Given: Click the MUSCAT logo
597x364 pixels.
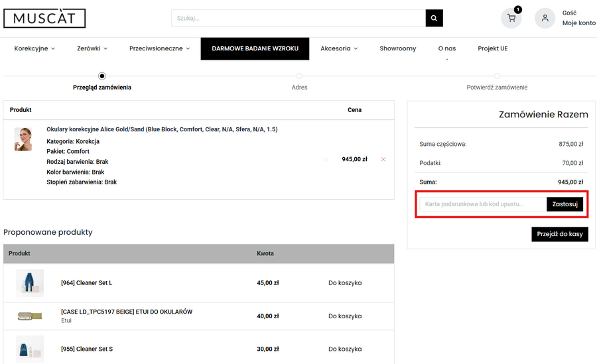Looking at the screenshot, I should point(44,19).
